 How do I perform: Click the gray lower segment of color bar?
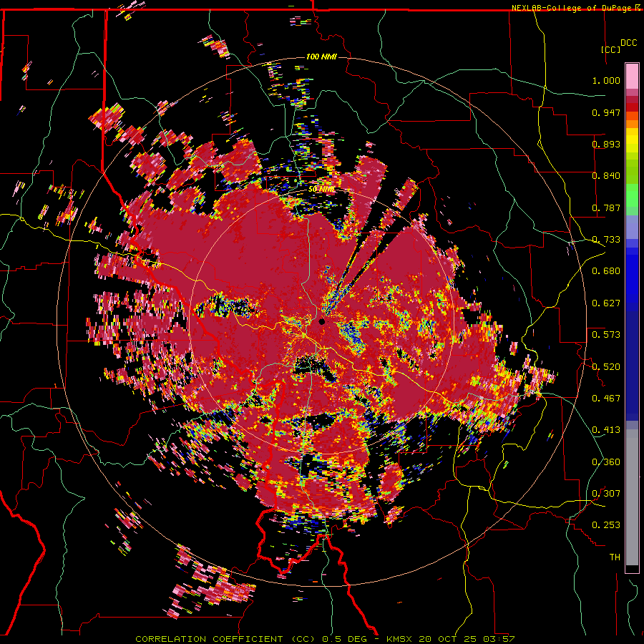[632, 497]
